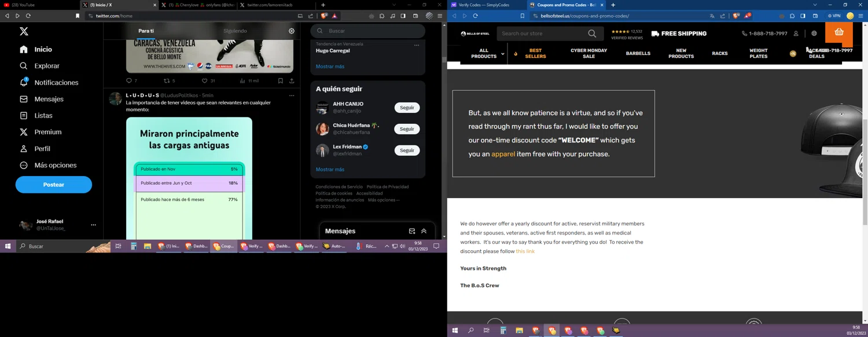Open the shopping basket icon

(x=839, y=32)
